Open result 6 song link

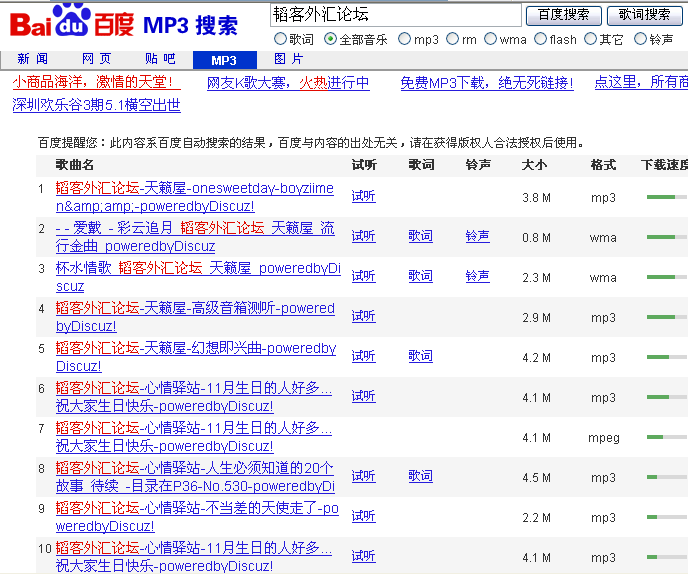coord(194,397)
